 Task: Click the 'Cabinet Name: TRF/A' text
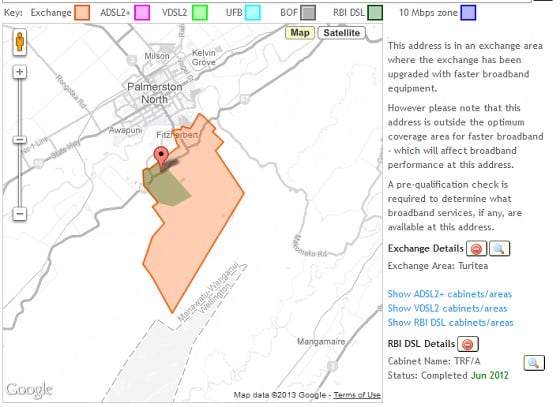pyautogui.click(x=434, y=361)
